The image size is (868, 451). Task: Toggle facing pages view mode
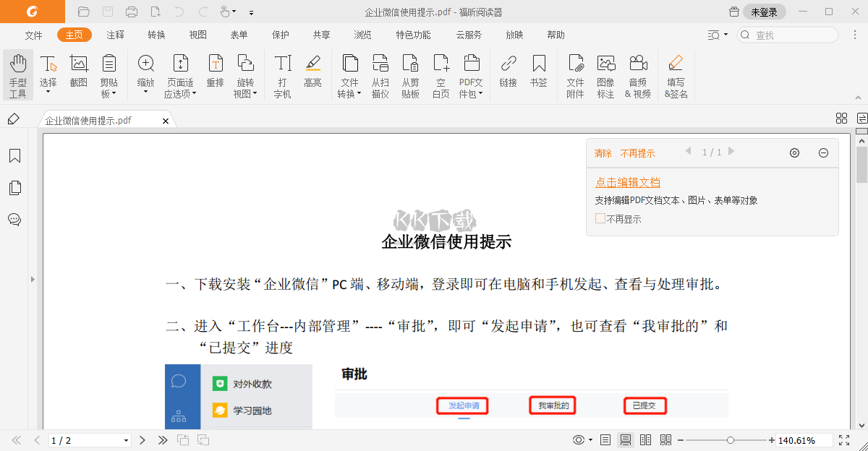click(645, 439)
